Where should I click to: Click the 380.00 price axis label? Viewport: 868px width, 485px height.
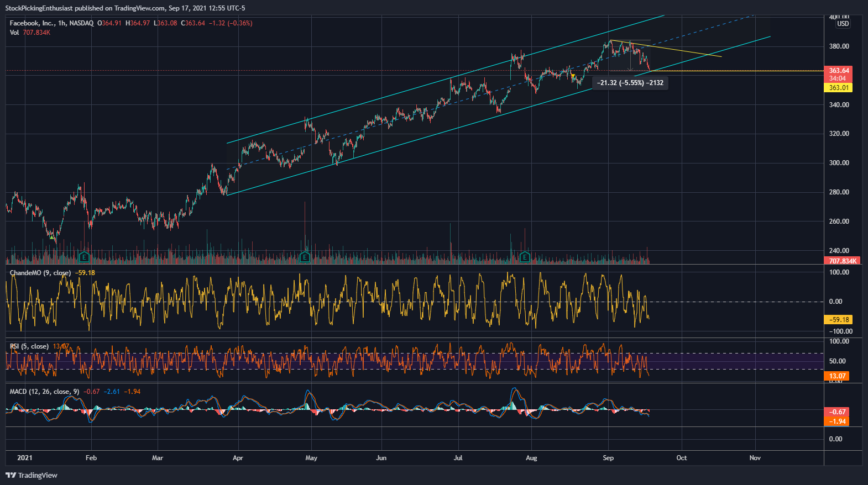pos(839,46)
